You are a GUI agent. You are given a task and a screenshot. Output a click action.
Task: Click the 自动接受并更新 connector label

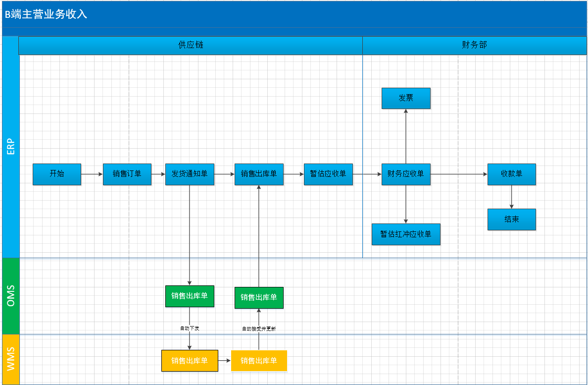(x=259, y=329)
